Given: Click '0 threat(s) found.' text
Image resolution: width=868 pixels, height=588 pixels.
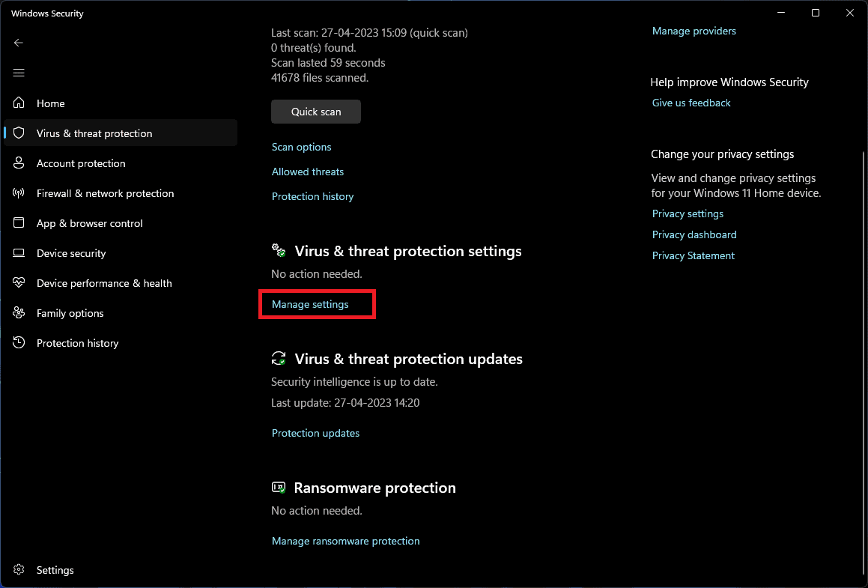Looking at the screenshot, I should [313, 48].
